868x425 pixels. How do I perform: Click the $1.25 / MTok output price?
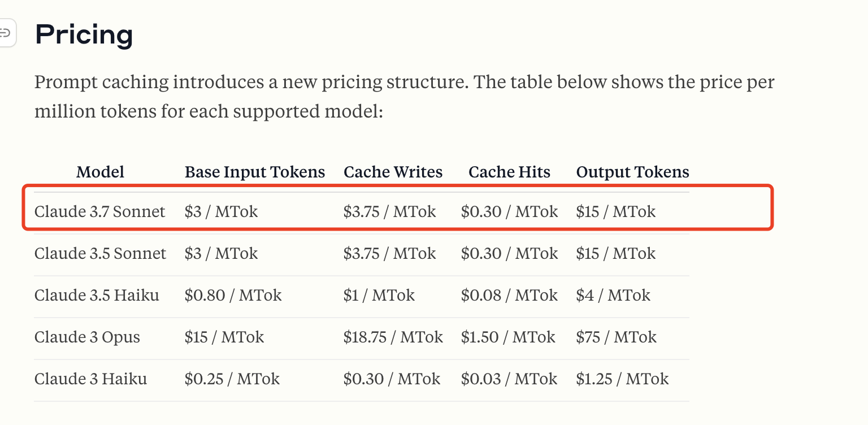pos(623,379)
